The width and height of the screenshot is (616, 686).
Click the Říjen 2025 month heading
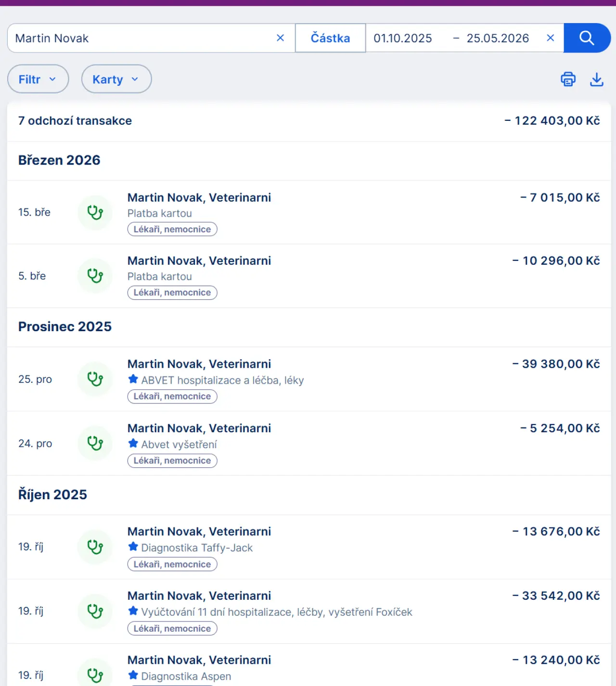click(52, 494)
